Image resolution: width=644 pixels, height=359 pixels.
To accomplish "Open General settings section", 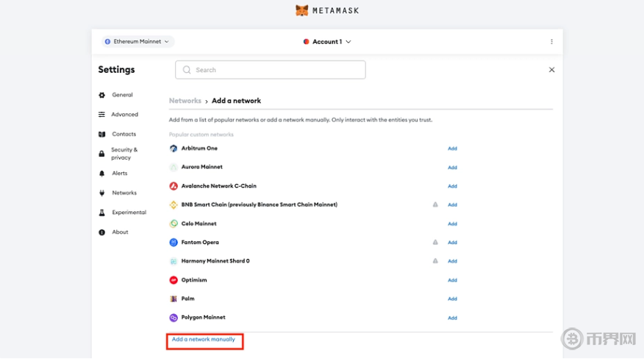I will coord(122,95).
